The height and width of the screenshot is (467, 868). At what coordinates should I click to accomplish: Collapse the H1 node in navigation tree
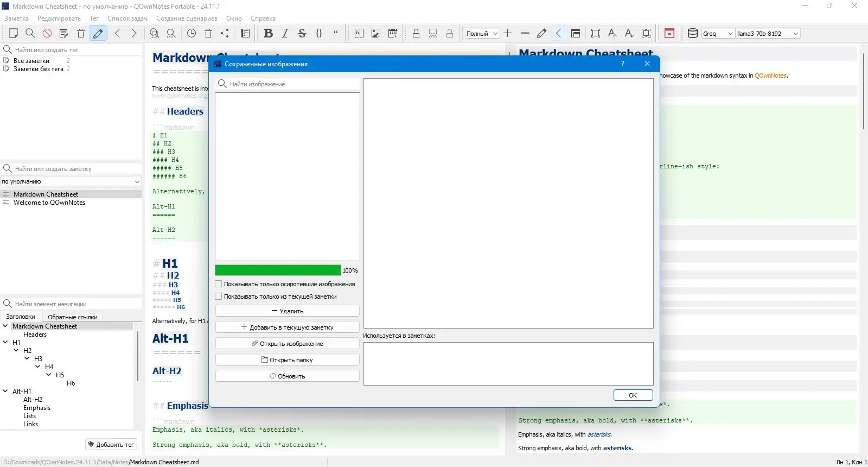tap(5, 342)
